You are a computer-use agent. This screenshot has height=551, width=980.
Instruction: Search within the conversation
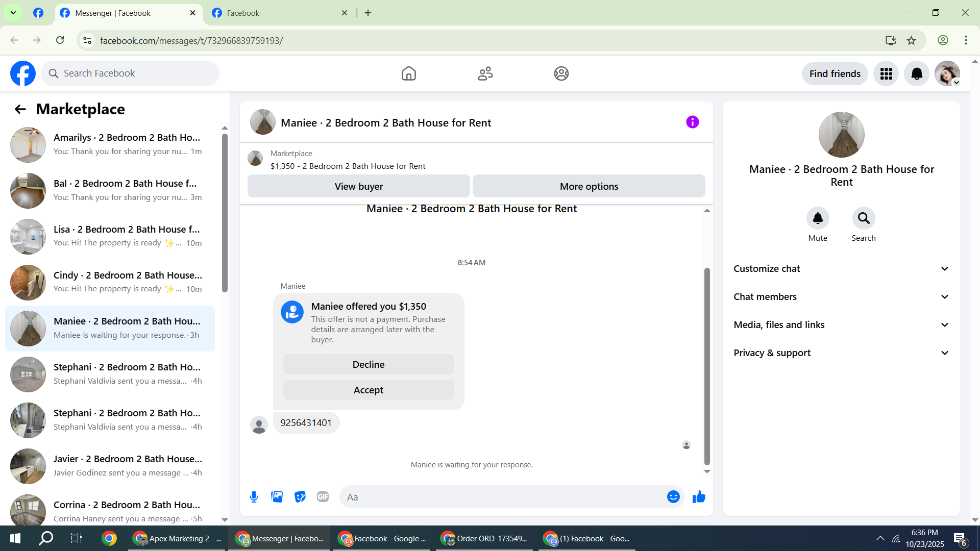tap(863, 218)
